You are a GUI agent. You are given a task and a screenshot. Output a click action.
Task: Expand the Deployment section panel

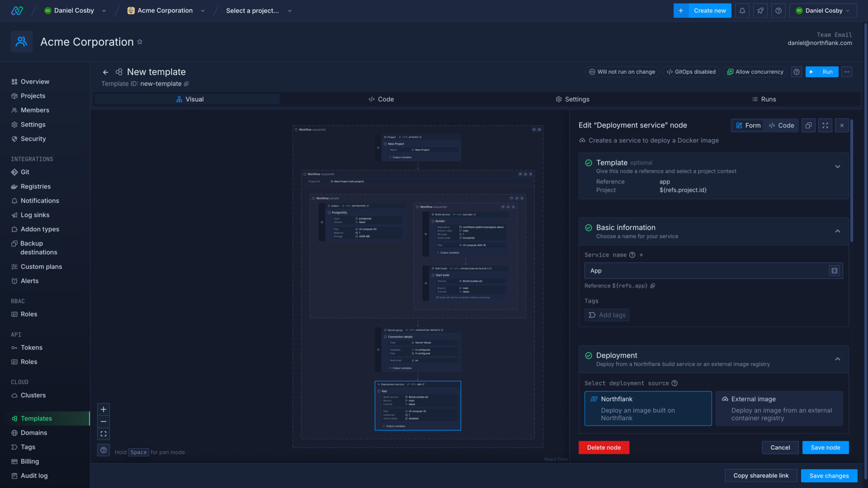coord(838,359)
